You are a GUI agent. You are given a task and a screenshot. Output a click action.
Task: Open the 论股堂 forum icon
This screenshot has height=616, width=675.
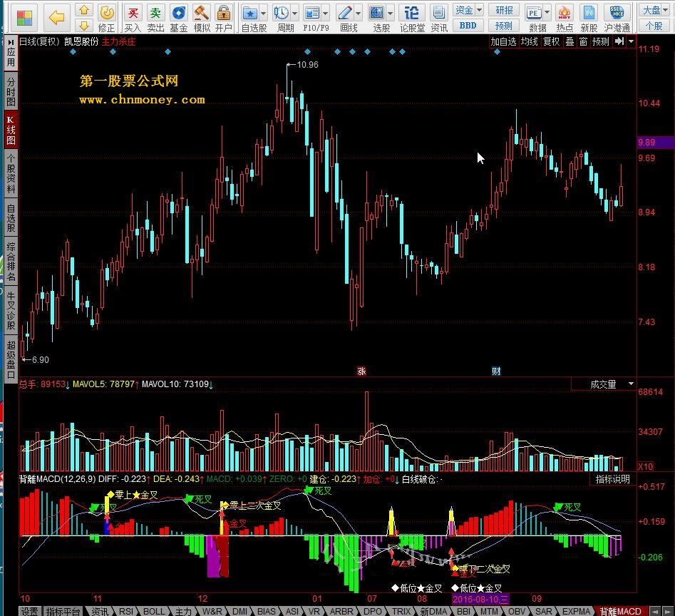(x=412, y=18)
